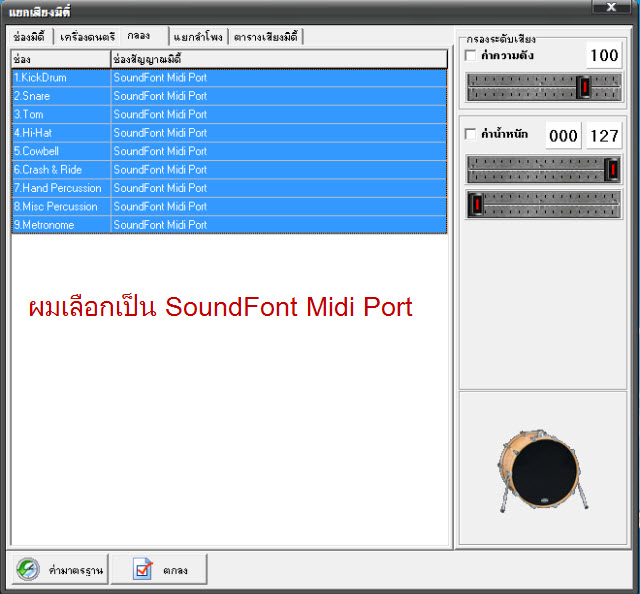Click SoundFont Midi Port cell for KickDrum
This screenshot has width=640, height=594.
279,78
